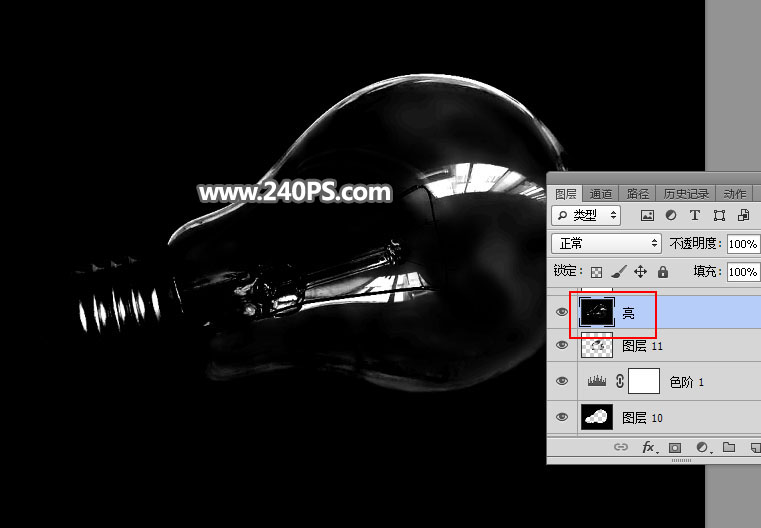Click the pixel layer filter icon

[647, 215]
